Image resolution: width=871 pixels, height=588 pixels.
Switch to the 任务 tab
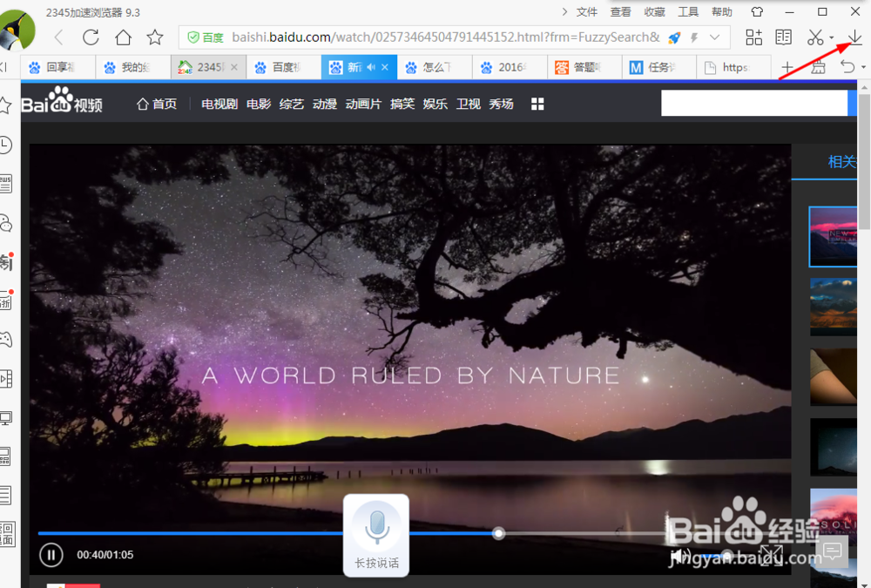pos(660,67)
